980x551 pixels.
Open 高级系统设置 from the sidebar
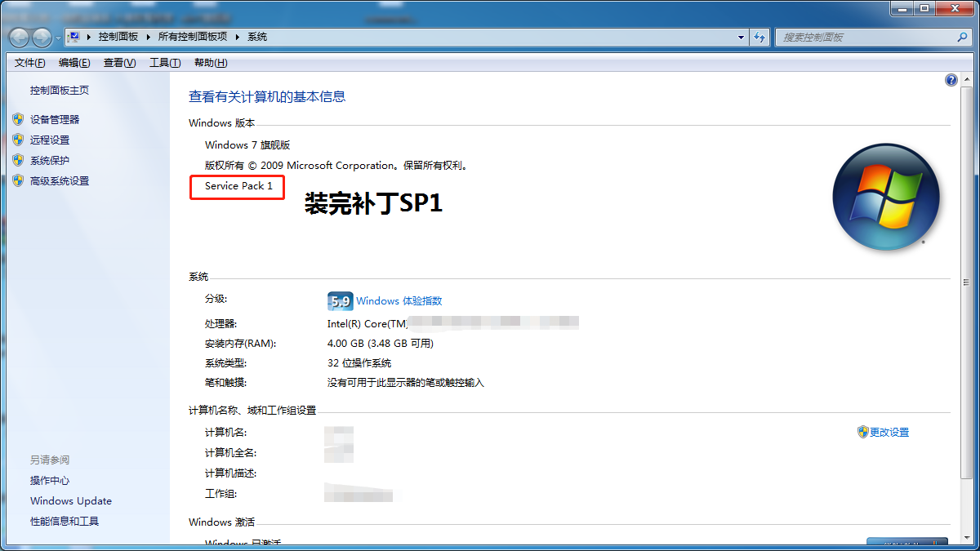[60, 181]
